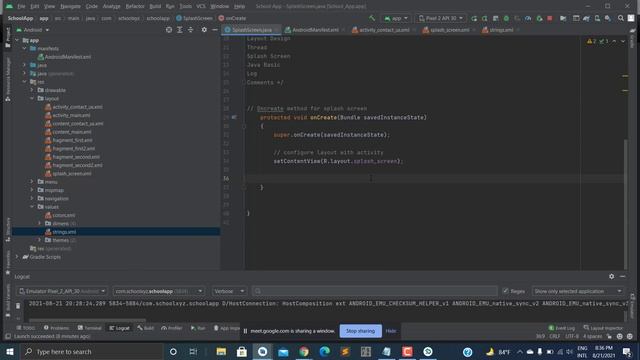Click the Cortana circle icon on taskbar
This screenshot has height=360, width=640.
pyautogui.click(x=173, y=351)
